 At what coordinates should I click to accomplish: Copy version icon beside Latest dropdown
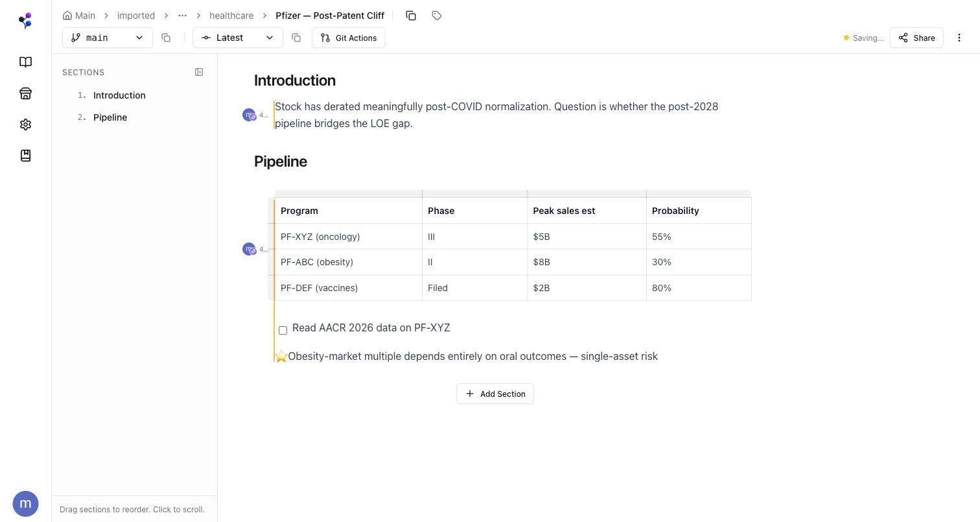point(296,38)
